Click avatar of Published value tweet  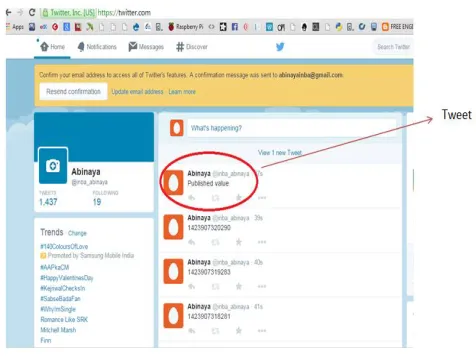pos(173,183)
